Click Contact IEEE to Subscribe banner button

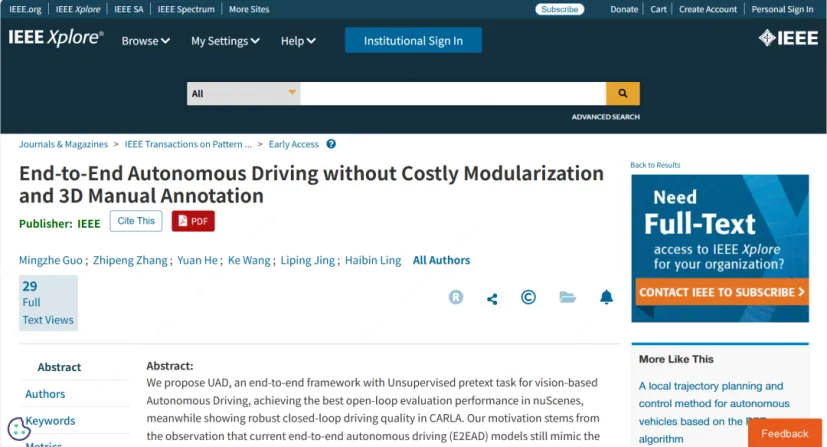[720, 292]
